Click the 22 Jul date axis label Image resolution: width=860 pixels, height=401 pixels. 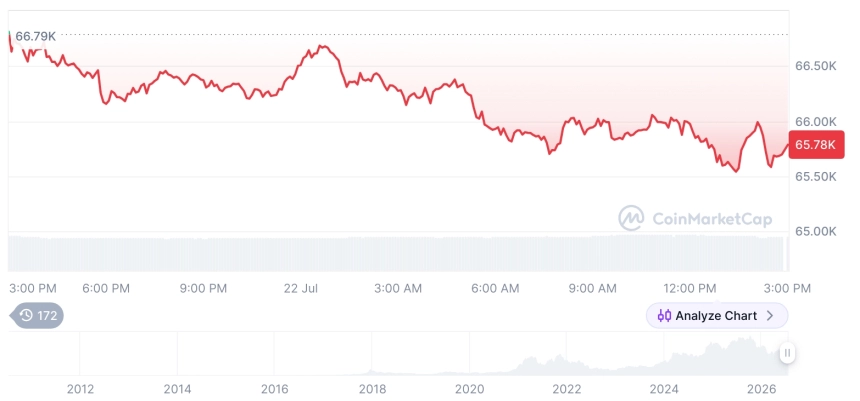[301, 289]
